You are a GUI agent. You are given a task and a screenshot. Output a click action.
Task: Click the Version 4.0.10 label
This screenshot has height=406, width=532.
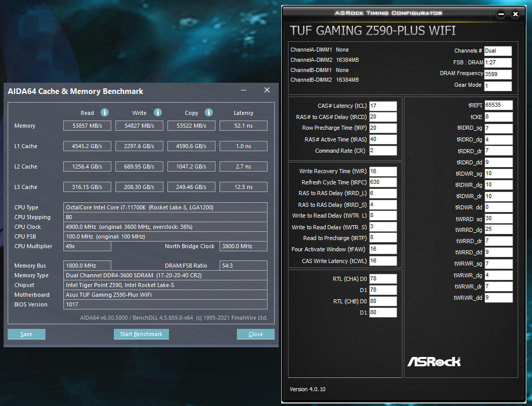tap(307, 389)
